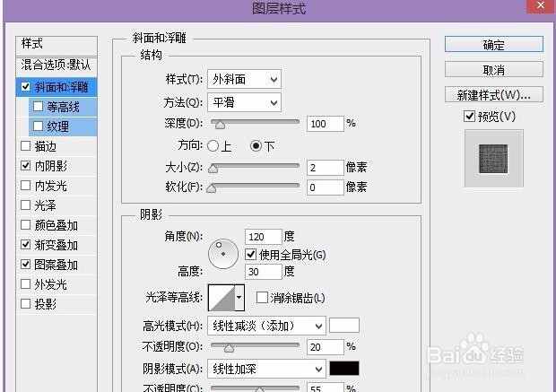Image resolution: width=556 pixels, height=392 pixels.
Task: Open the 方法(Q) dropdown showing 平滑
Action: pyautogui.click(x=244, y=102)
